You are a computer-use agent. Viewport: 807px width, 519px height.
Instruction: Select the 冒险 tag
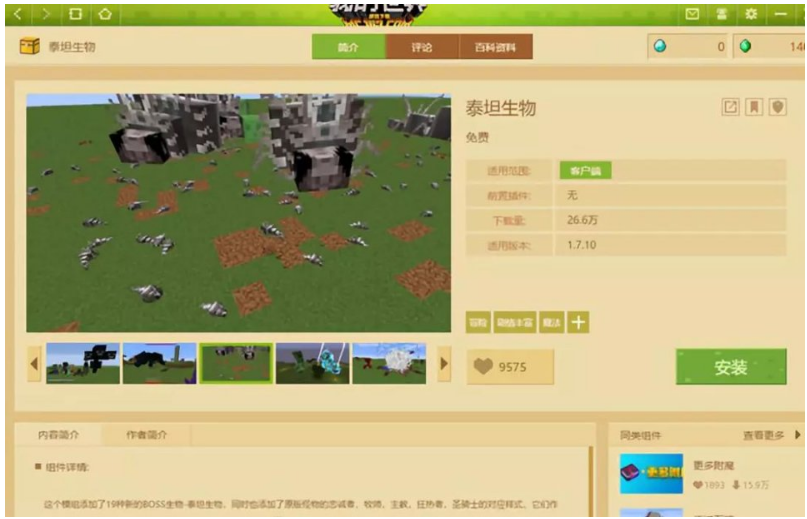point(477,322)
